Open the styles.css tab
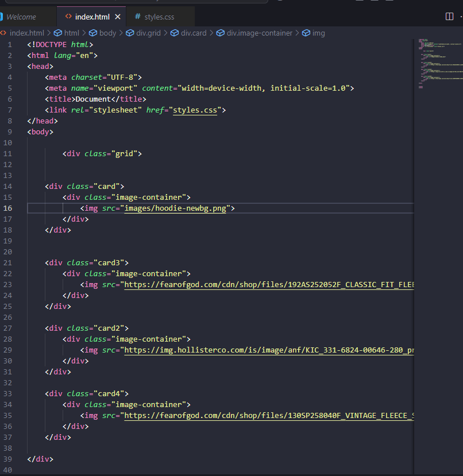This screenshot has height=476, width=463. click(x=159, y=17)
